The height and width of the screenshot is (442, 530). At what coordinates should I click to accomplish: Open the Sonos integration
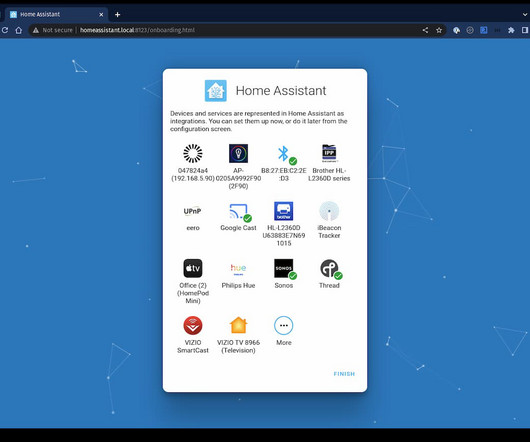click(x=284, y=269)
